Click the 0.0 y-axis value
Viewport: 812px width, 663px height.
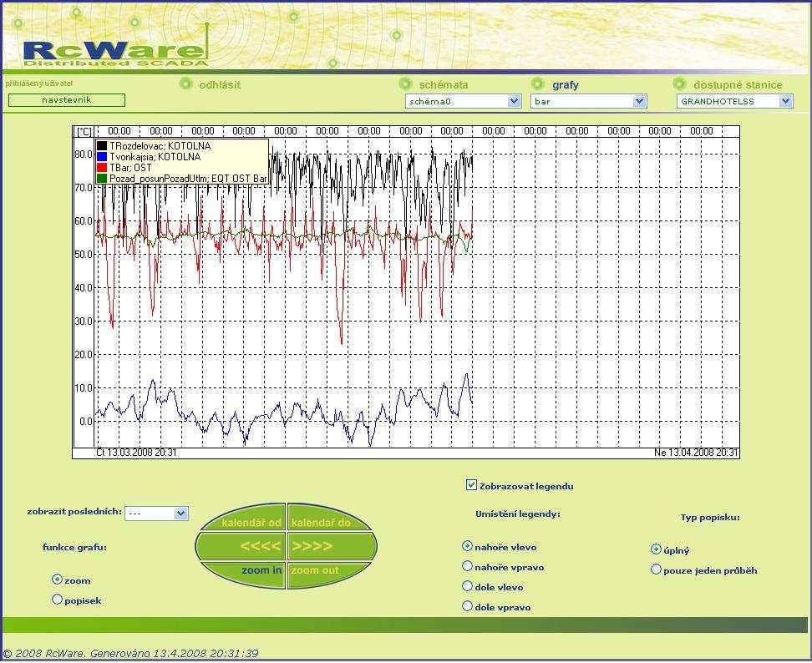coord(86,422)
